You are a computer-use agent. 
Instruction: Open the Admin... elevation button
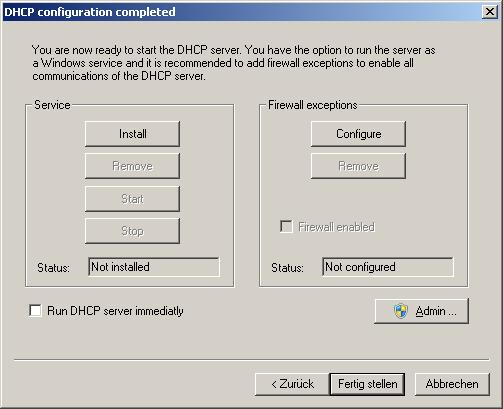(x=422, y=311)
